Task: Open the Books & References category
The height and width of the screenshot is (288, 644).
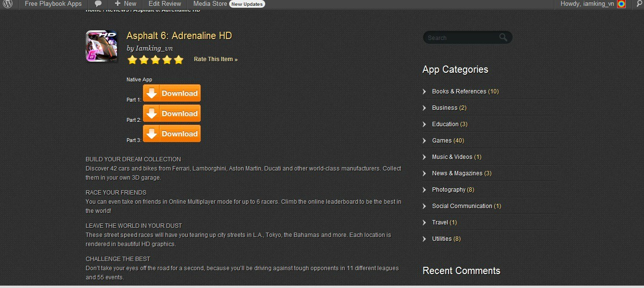Action: [459, 92]
